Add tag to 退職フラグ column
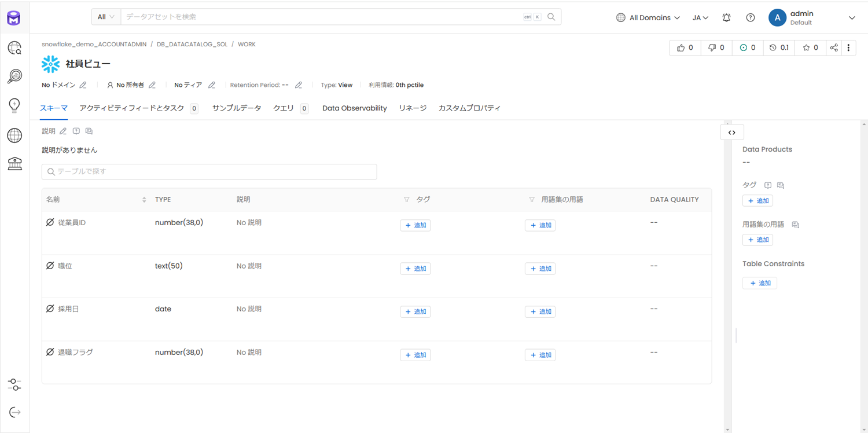The height and width of the screenshot is (433, 868). (415, 355)
